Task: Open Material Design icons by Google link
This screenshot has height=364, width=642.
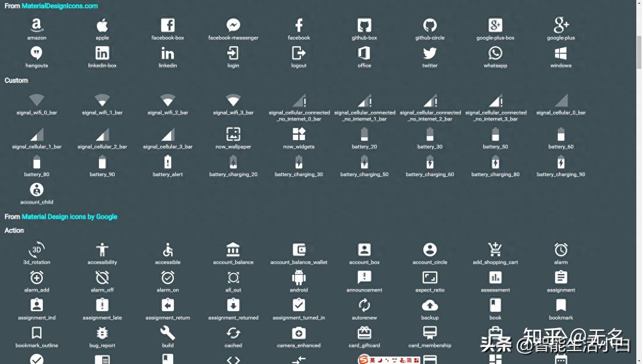Action: pyautogui.click(x=70, y=216)
